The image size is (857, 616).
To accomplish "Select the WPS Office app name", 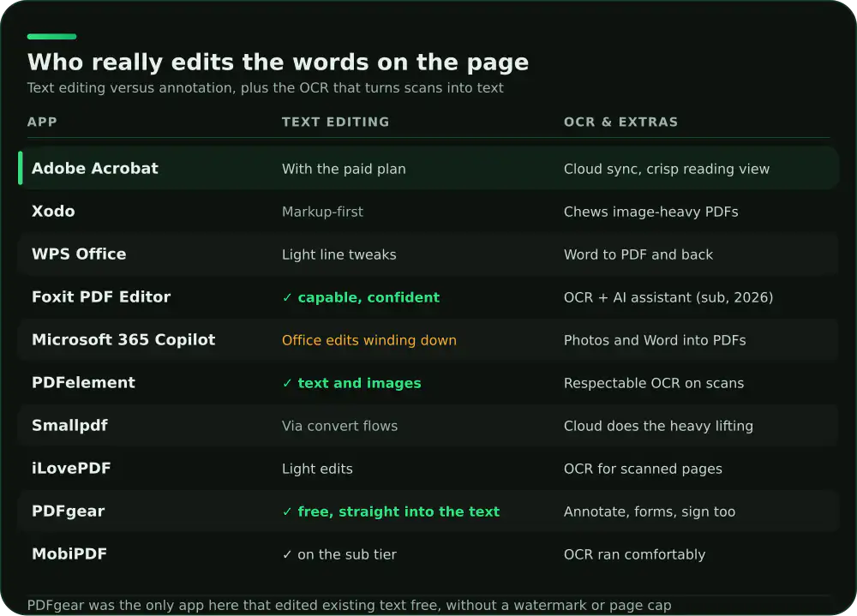I will (x=79, y=254).
